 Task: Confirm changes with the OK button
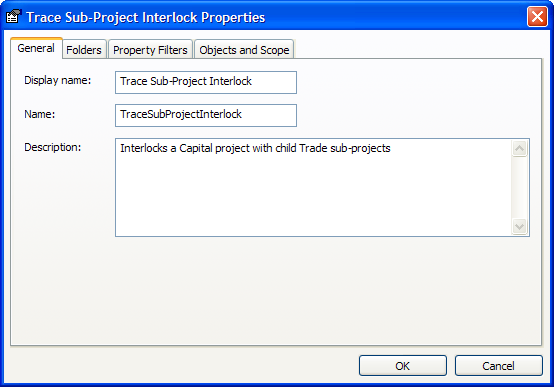[403, 365]
